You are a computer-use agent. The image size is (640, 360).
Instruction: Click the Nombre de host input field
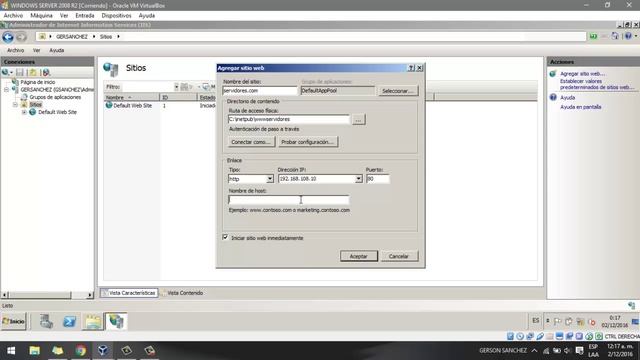tap(289, 200)
